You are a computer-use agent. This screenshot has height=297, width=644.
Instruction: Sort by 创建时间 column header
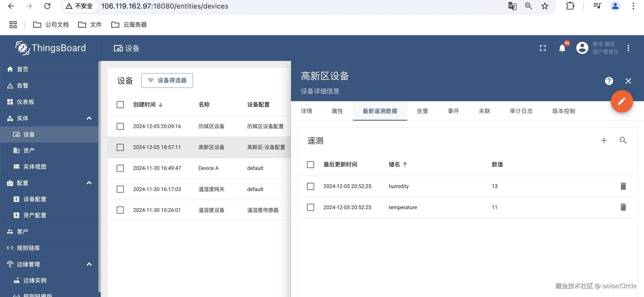click(x=144, y=105)
